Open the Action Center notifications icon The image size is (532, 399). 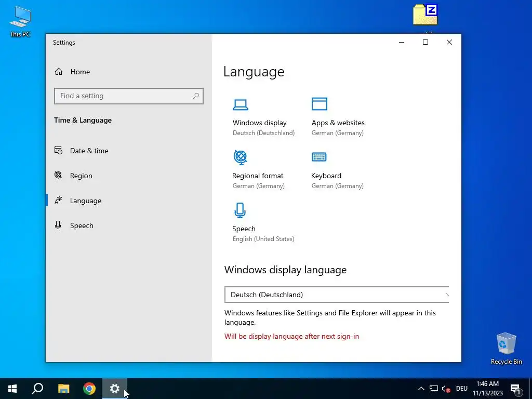515,389
